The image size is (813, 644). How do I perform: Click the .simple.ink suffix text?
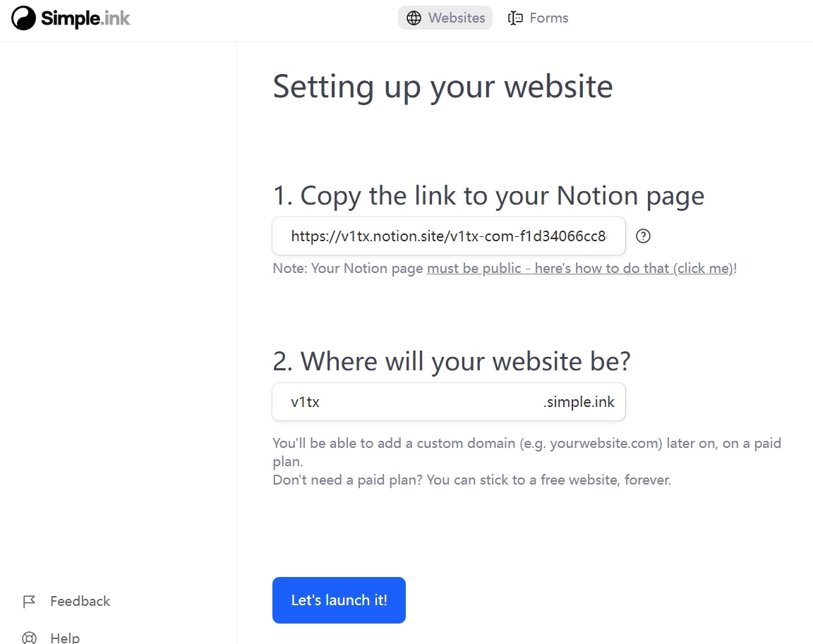[x=580, y=401]
